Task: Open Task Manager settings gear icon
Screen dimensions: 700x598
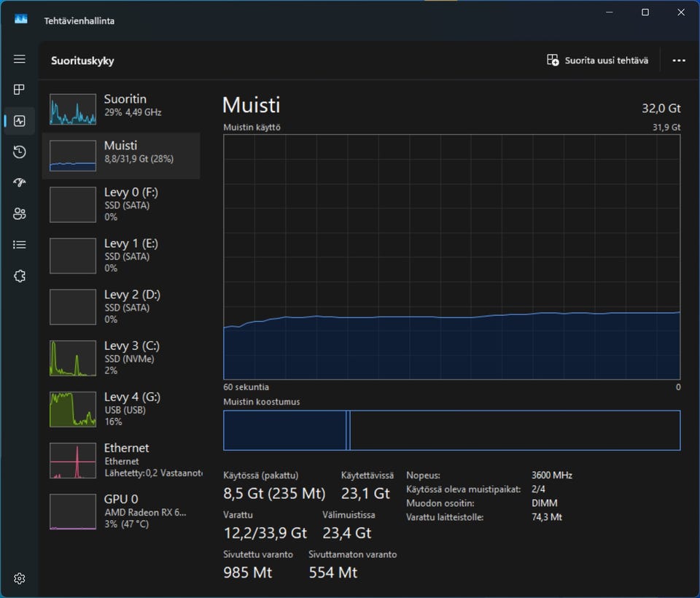Action: pos(20,578)
